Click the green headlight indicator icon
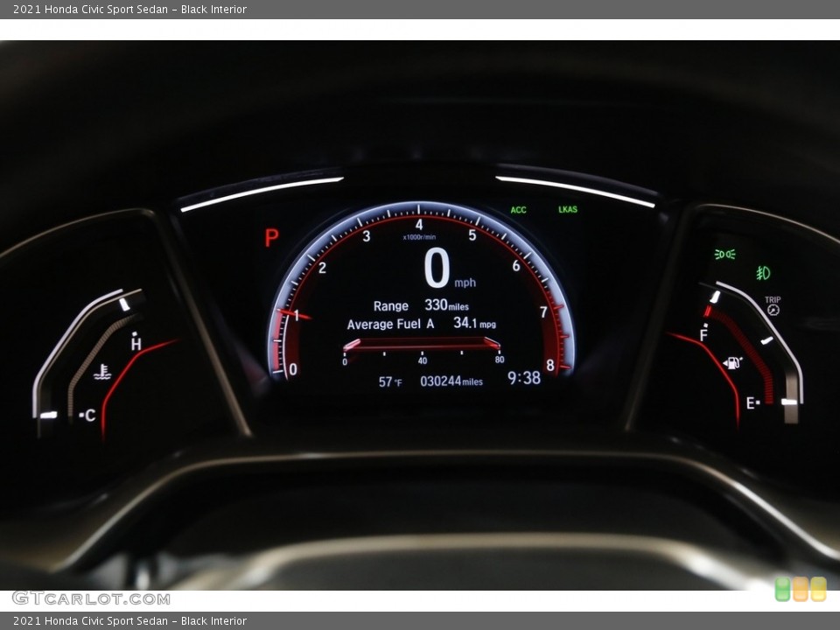 [724, 254]
